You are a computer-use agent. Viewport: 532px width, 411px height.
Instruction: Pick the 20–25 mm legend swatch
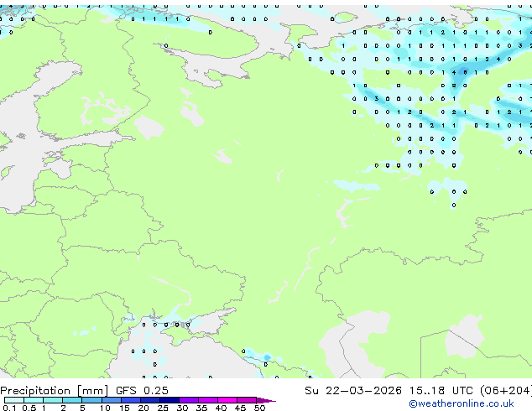click(149, 400)
